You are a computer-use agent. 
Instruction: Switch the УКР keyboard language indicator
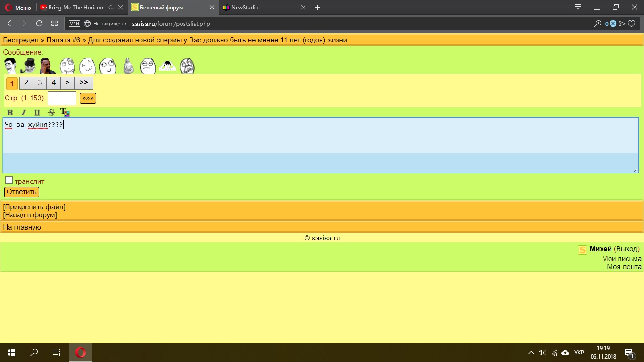click(579, 353)
